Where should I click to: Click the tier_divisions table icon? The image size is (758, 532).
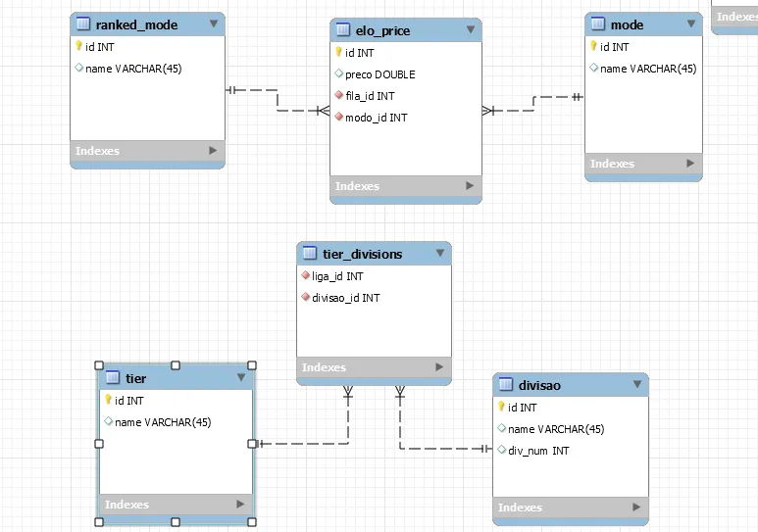click(x=310, y=254)
